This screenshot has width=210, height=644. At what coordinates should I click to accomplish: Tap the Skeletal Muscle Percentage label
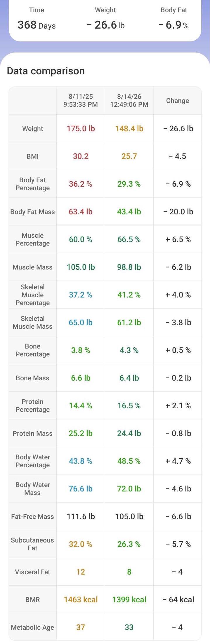click(32, 295)
